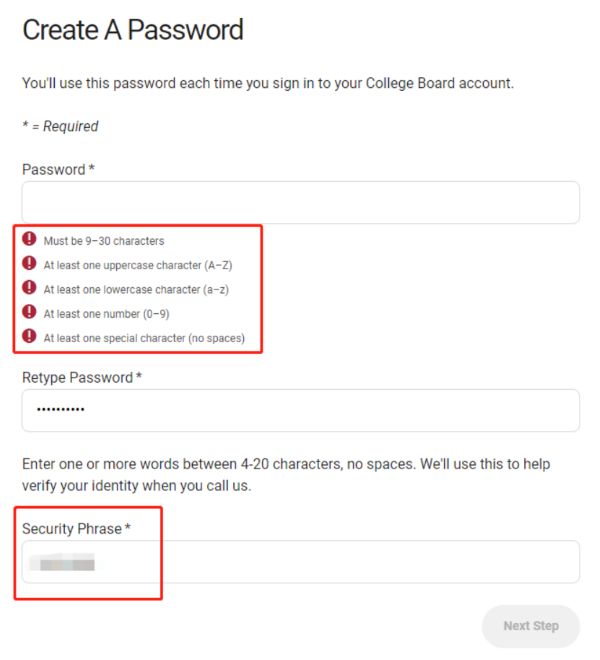
Task: Focus the Security Phrase input field
Action: coord(300,562)
